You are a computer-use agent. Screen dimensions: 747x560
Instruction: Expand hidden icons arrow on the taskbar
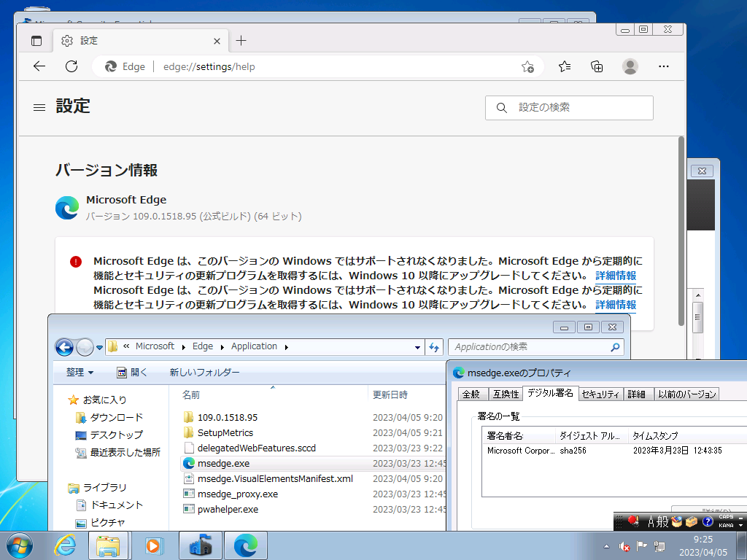coord(607,545)
